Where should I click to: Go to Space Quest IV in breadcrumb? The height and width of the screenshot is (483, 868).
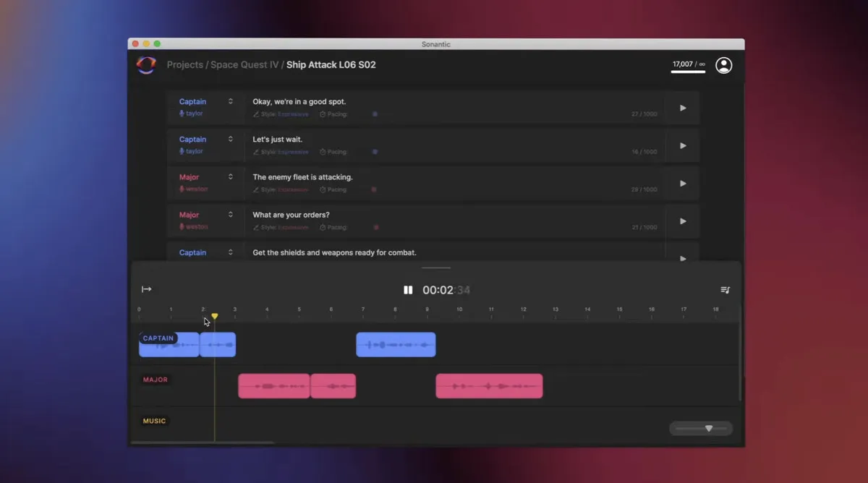pos(244,65)
